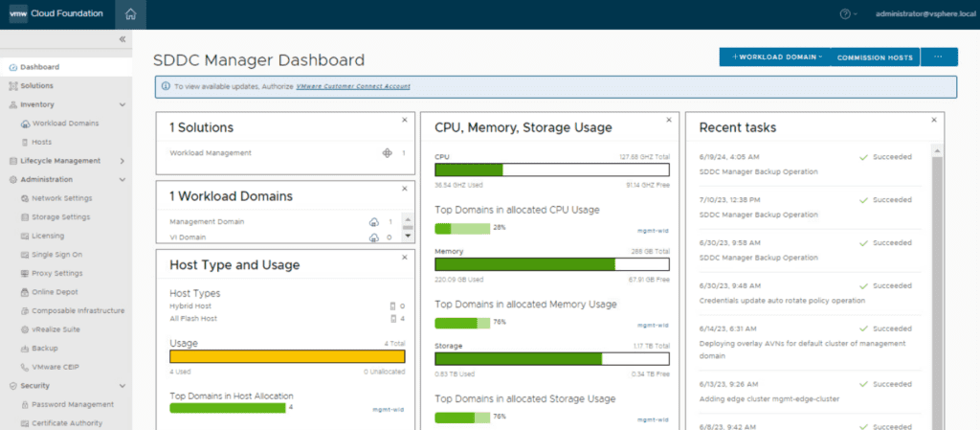The width and height of the screenshot is (980, 430).
Task: Collapse the Inventory section chevron
Action: click(122, 105)
